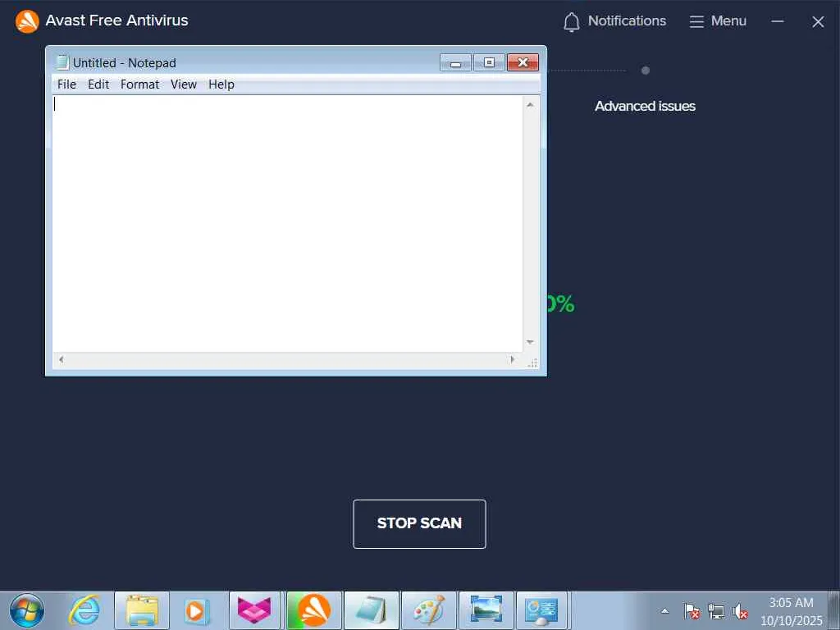This screenshot has height=630, width=840.
Task: Click Notepad vertical scrollbar down arrow
Action: tap(530, 342)
